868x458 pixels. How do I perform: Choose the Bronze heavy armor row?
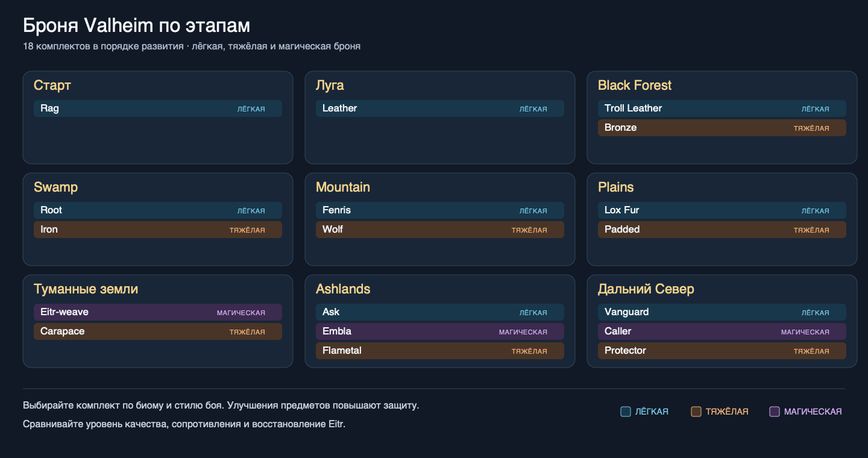(x=722, y=128)
